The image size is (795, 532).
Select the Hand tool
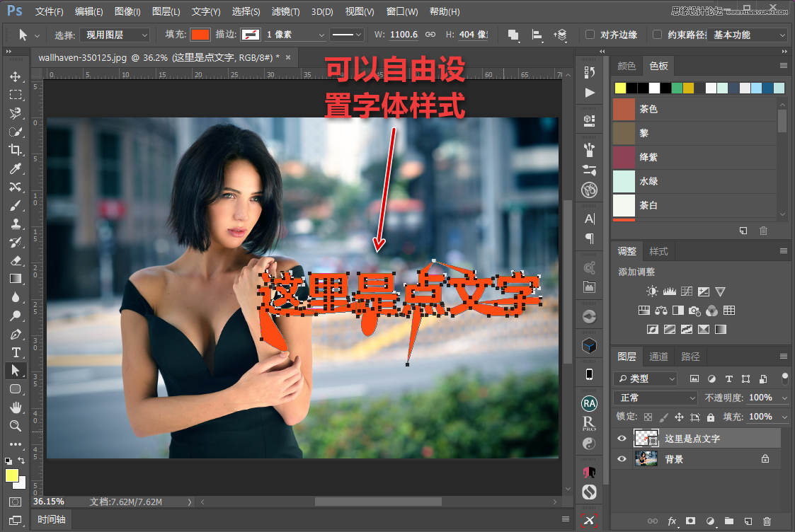[16, 407]
